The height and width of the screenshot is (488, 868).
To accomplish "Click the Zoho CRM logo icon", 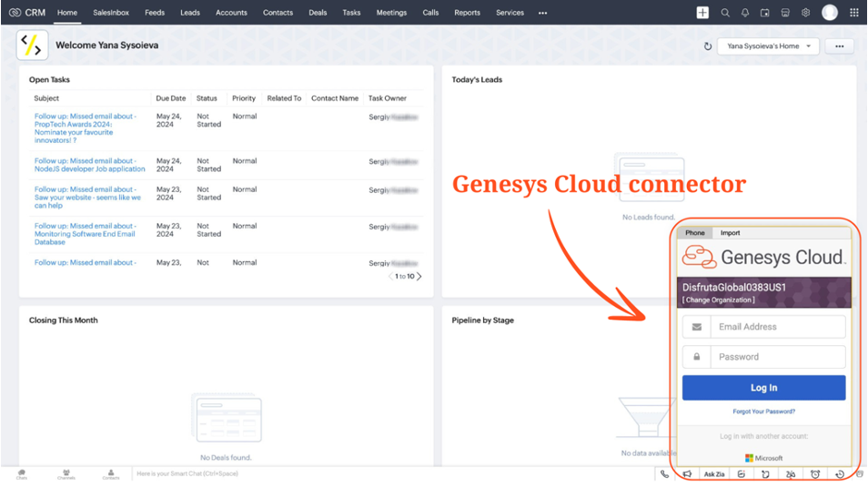I will 15,12.
